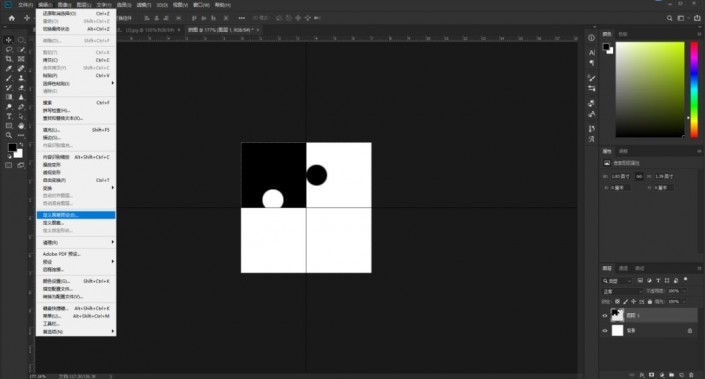
Task: Click the foreground color swatch in toolbox
Action: (12, 147)
